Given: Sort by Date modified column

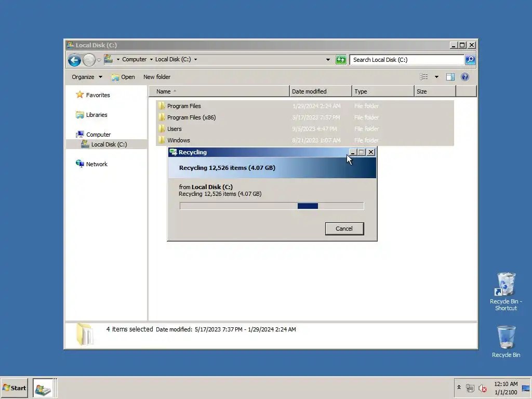Looking at the screenshot, I should point(321,91).
